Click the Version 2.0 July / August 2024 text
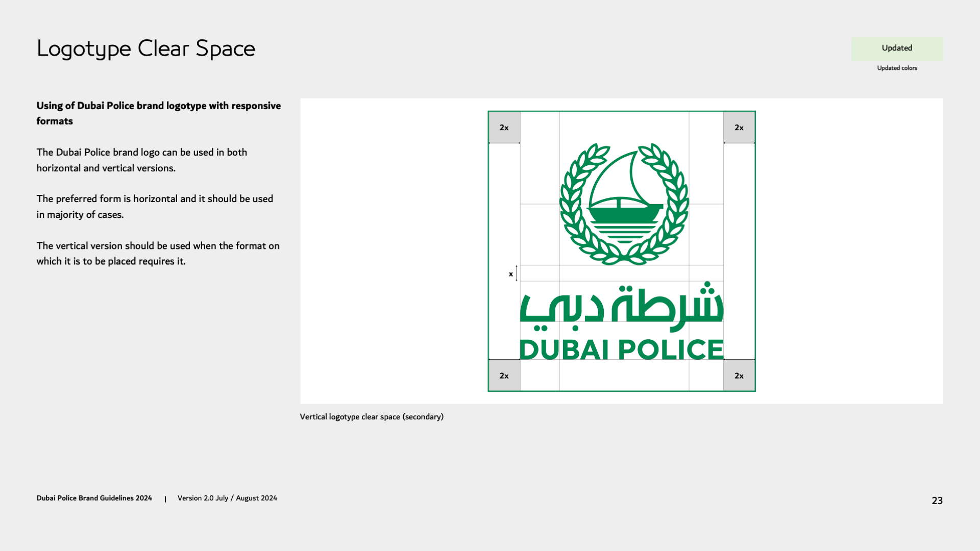 tap(227, 498)
